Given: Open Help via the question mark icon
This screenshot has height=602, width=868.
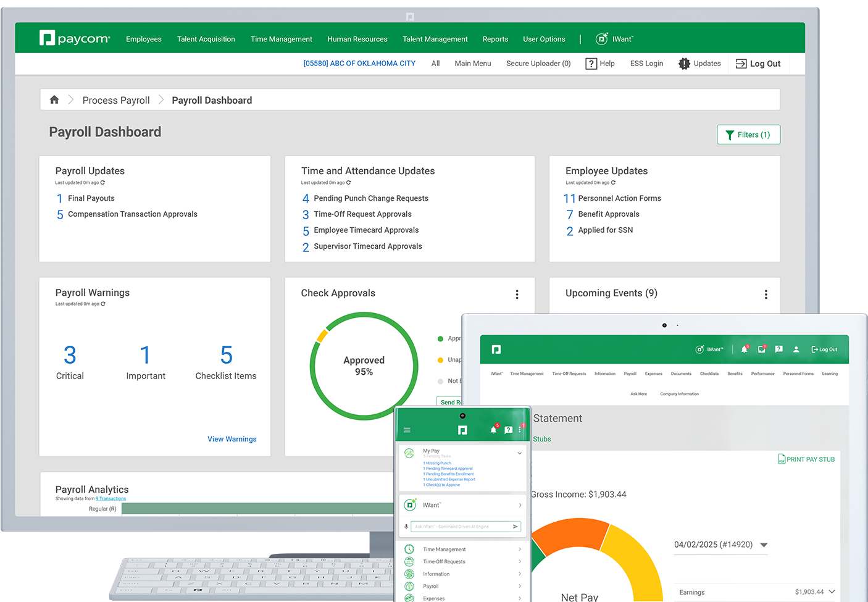Looking at the screenshot, I should point(591,64).
